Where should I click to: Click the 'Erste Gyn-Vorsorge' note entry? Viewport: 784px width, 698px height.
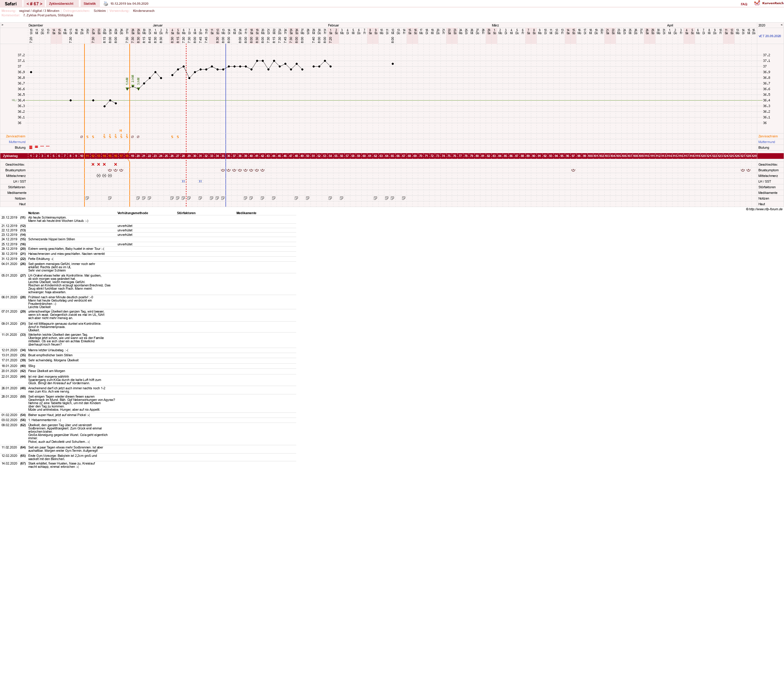click(x=62, y=457)
